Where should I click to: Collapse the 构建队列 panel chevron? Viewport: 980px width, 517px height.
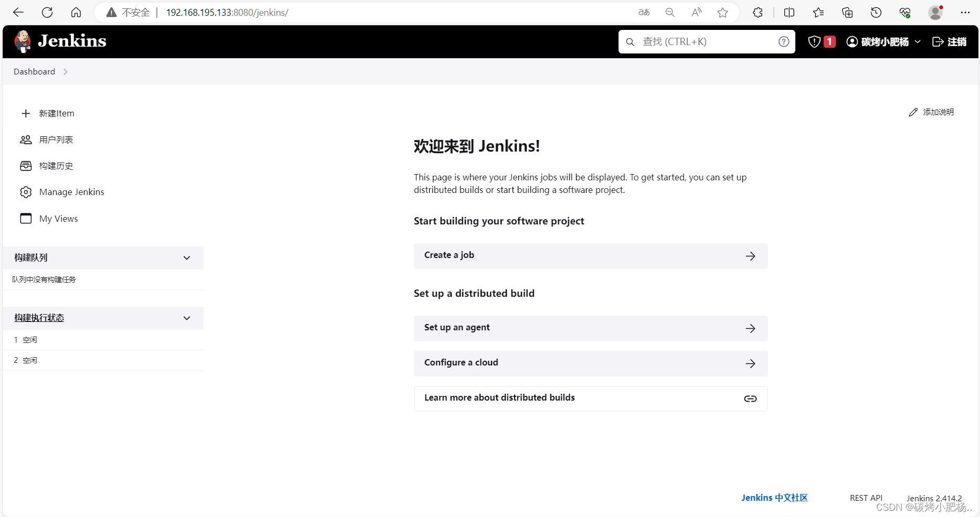point(187,258)
